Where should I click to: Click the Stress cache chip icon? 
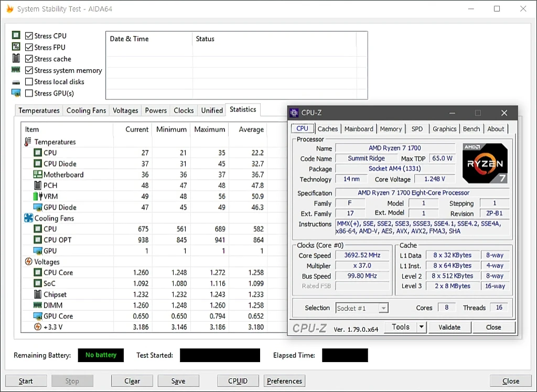[16, 58]
